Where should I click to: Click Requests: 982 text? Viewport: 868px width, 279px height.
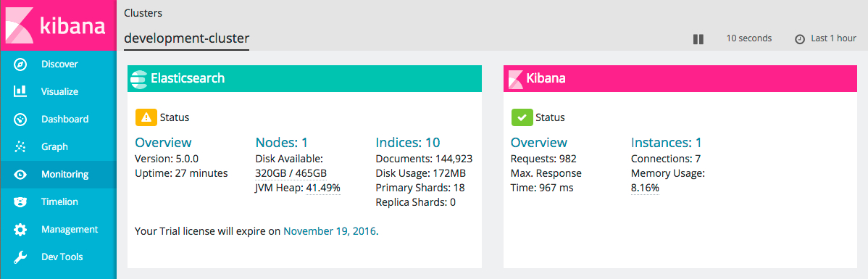543,159
